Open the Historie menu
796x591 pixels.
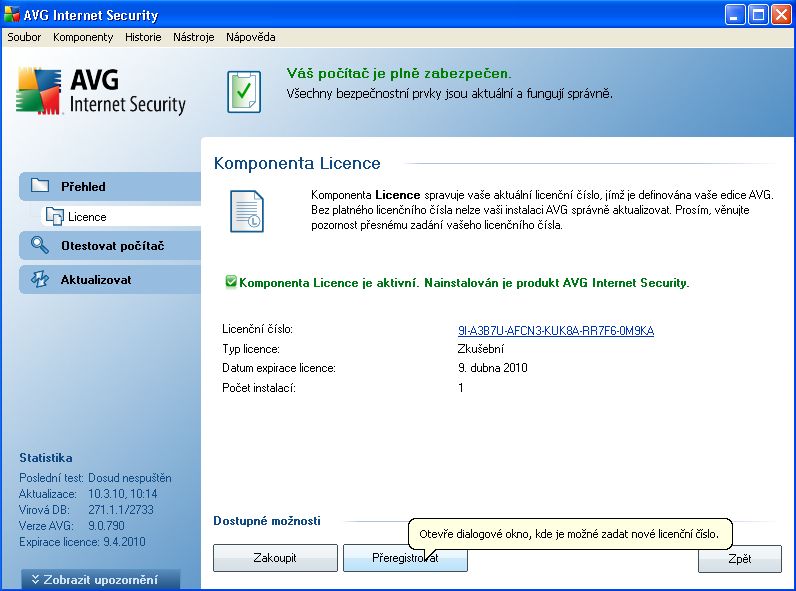143,37
